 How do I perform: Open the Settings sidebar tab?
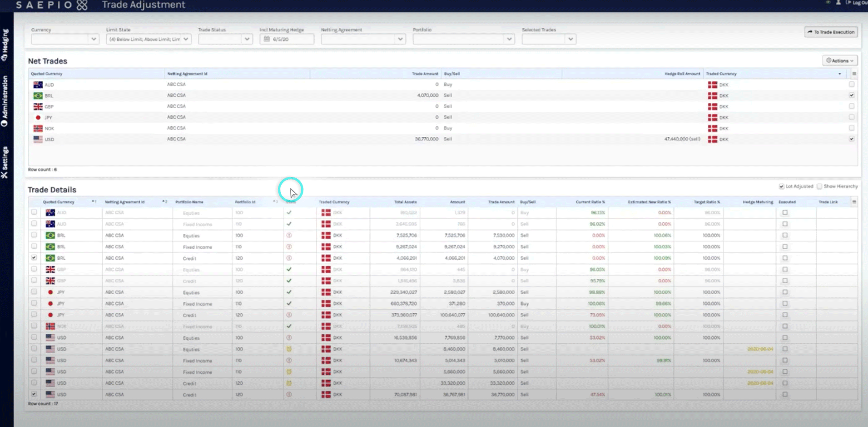click(x=5, y=162)
